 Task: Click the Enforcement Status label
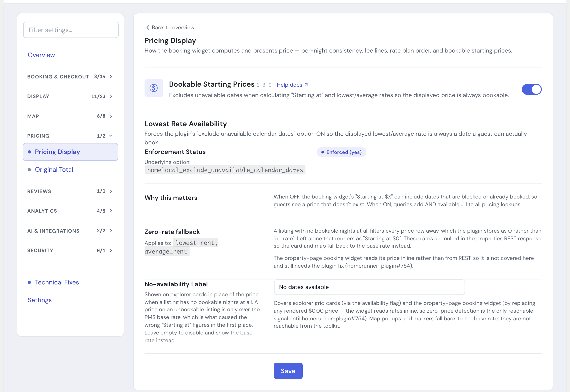click(175, 152)
